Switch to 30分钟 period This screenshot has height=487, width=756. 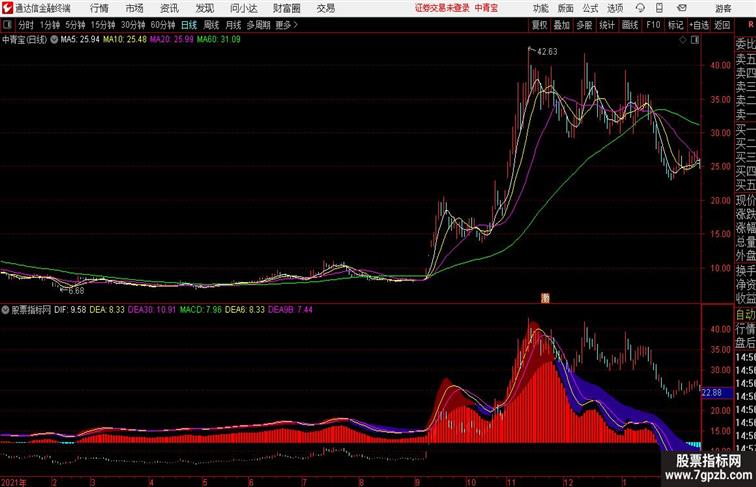[x=133, y=25]
